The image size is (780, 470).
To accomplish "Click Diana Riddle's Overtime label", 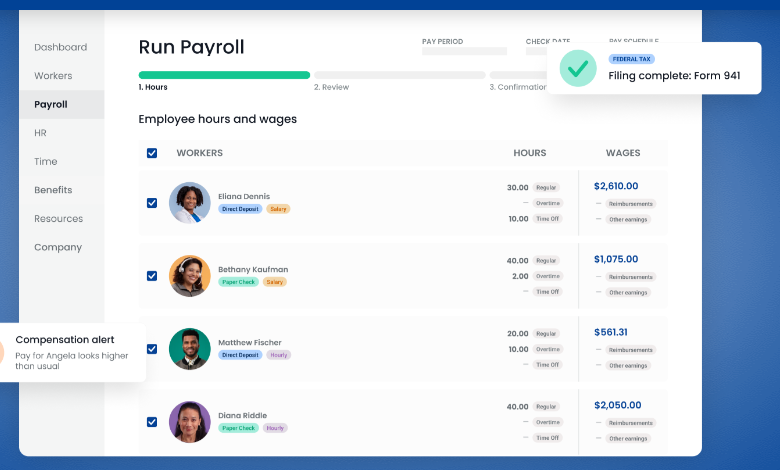I will coord(548,422).
